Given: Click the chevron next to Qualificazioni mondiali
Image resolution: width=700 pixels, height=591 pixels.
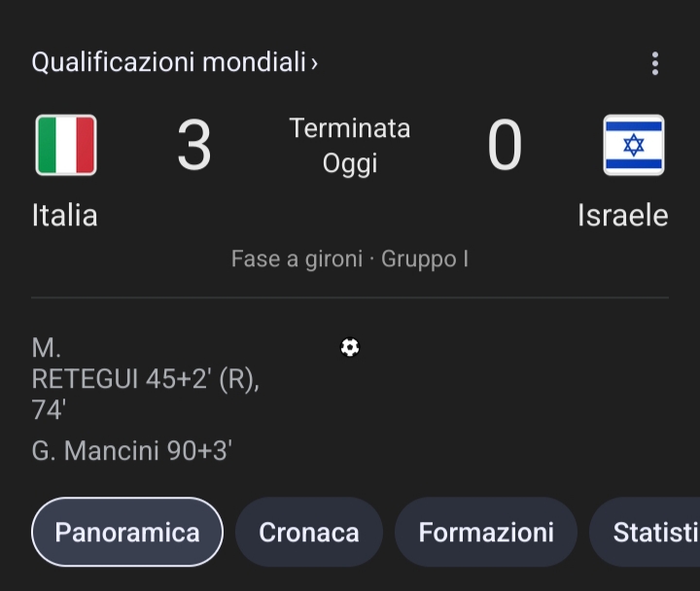Looking at the screenshot, I should [x=314, y=64].
